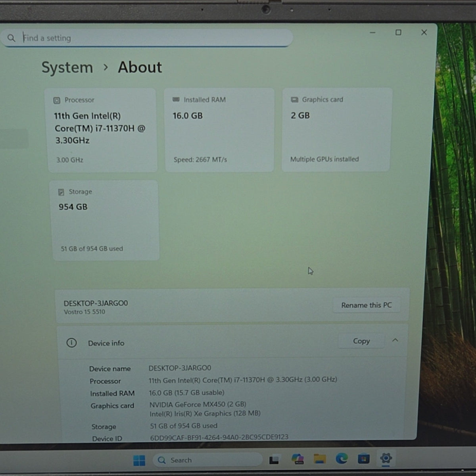Open Task View from the taskbar
Screen dimensions: 476x476
[x=274, y=460]
